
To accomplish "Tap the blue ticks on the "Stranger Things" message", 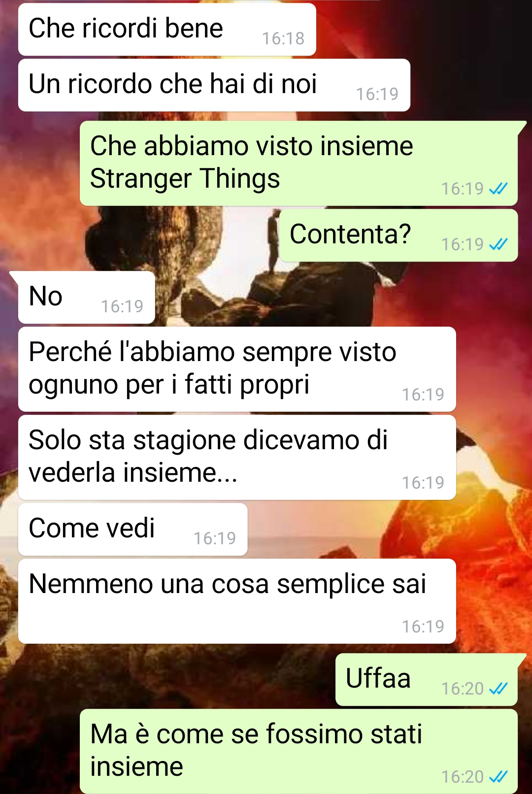I will point(498,189).
